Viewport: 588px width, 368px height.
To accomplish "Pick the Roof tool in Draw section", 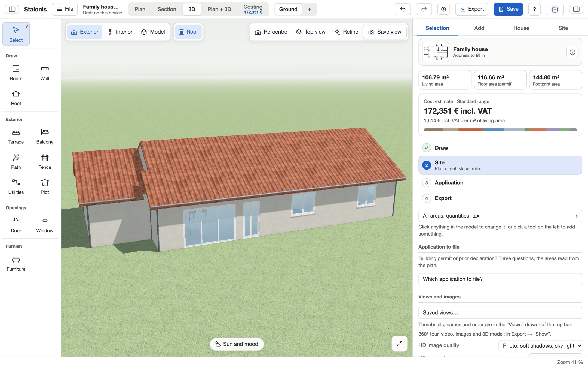I will (x=16, y=98).
